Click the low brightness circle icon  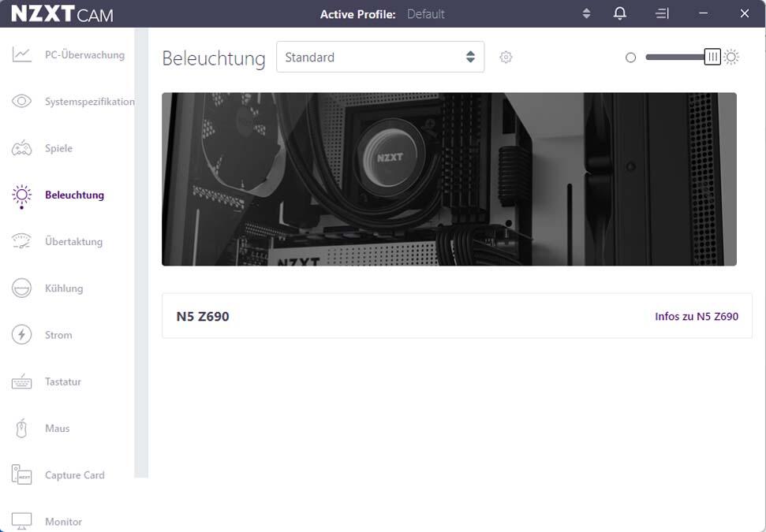coord(630,58)
